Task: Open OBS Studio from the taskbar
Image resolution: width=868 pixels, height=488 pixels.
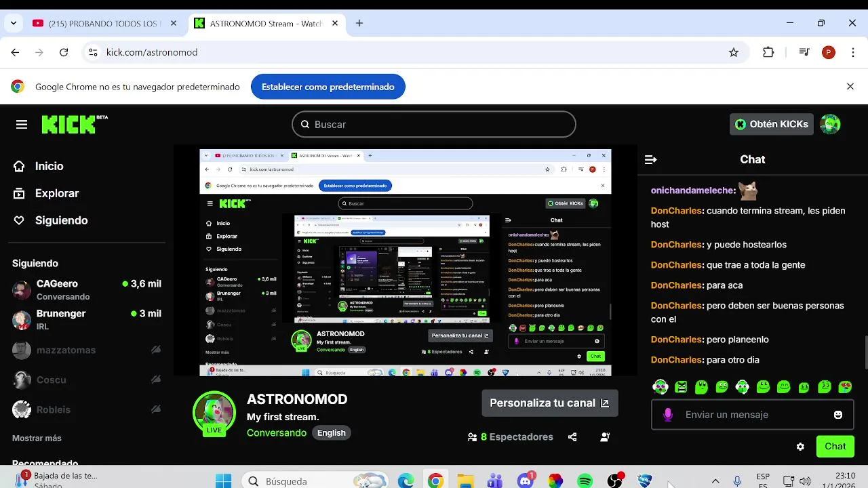Action: point(615,481)
